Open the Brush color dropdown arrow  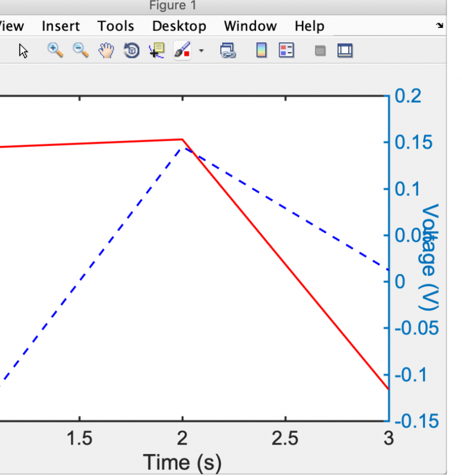click(x=201, y=51)
